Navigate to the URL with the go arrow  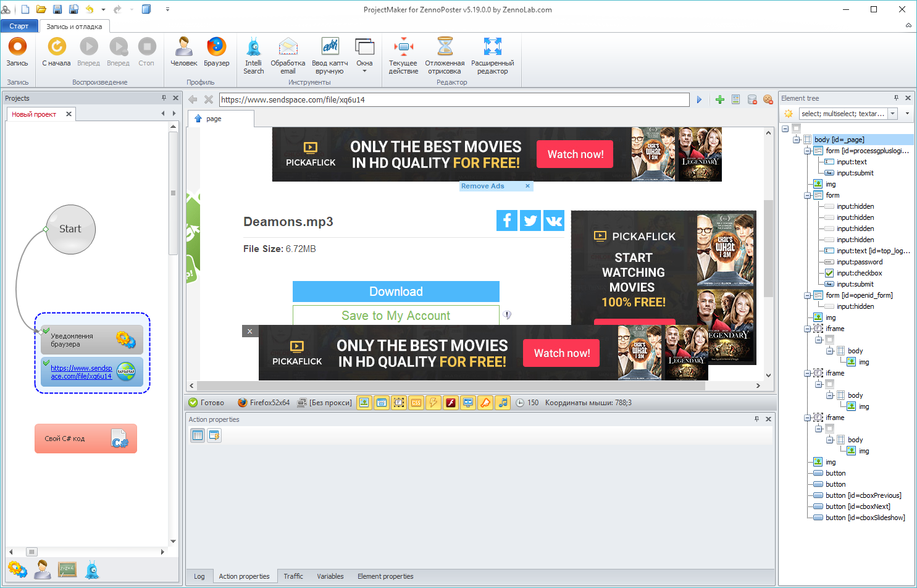click(x=699, y=99)
